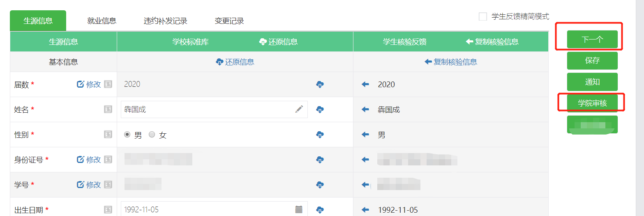Click copy arrow icon beside 韩国成 feedback
The height and width of the screenshot is (216, 644).
pos(365,109)
